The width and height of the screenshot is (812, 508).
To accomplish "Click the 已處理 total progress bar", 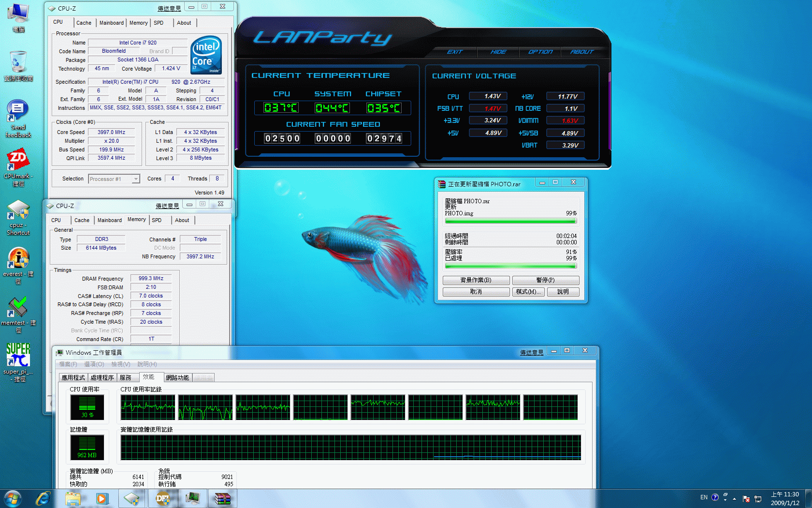I will 511,266.
